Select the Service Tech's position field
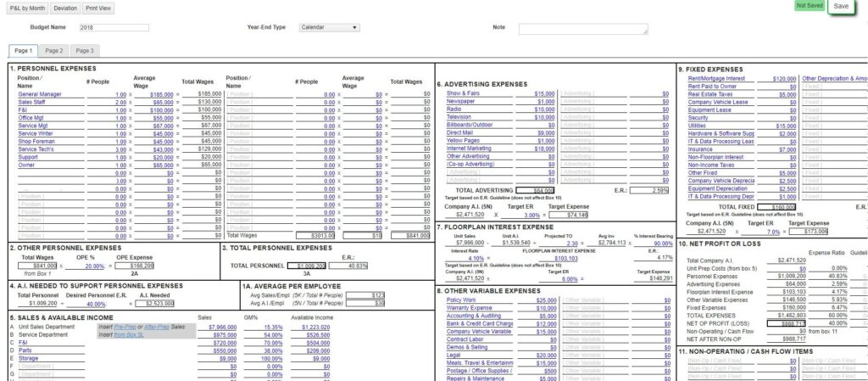The width and height of the screenshot is (868, 381). (x=50, y=149)
